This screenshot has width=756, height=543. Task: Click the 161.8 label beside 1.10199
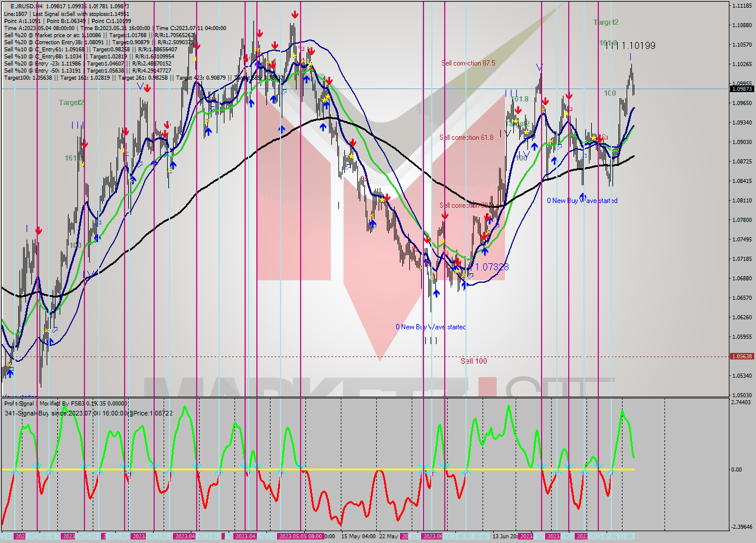pyautogui.click(x=608, y=44)
